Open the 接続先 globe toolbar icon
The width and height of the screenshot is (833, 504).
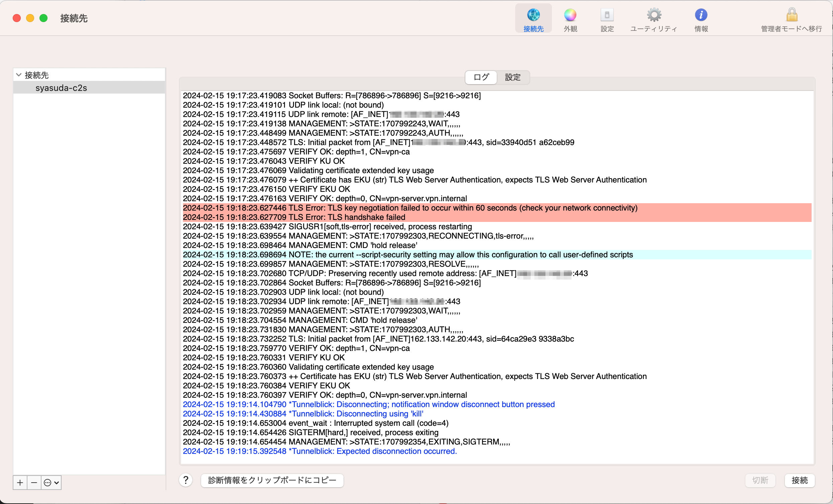(533, 15)
